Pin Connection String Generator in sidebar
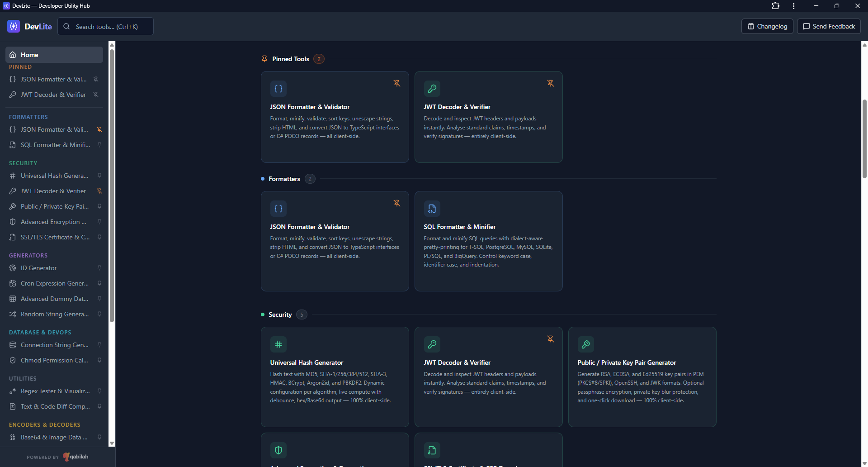Viewport: 868px width, 467px height. pyautogui.click(x=99, y=345)
